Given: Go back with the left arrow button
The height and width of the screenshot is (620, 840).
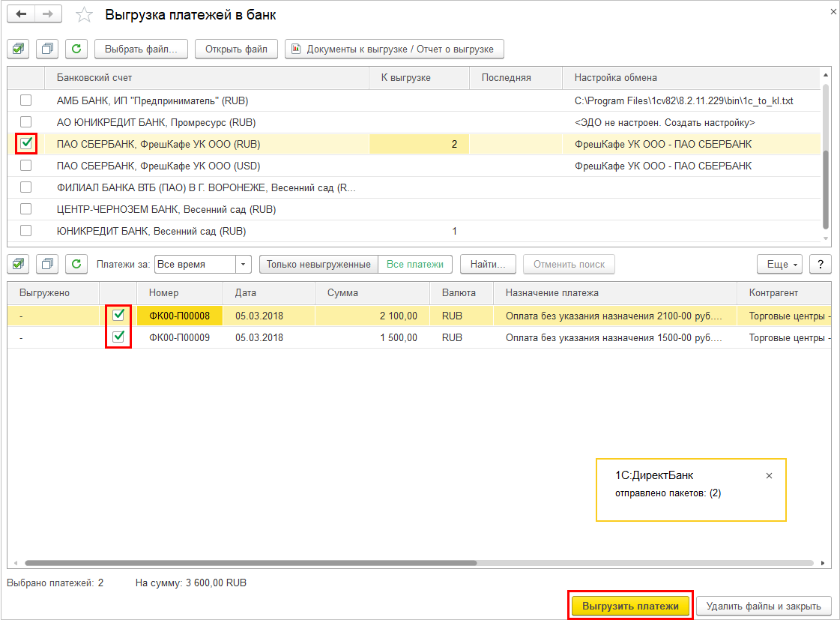Looking at the screenshot, I should tap(22, 14).
